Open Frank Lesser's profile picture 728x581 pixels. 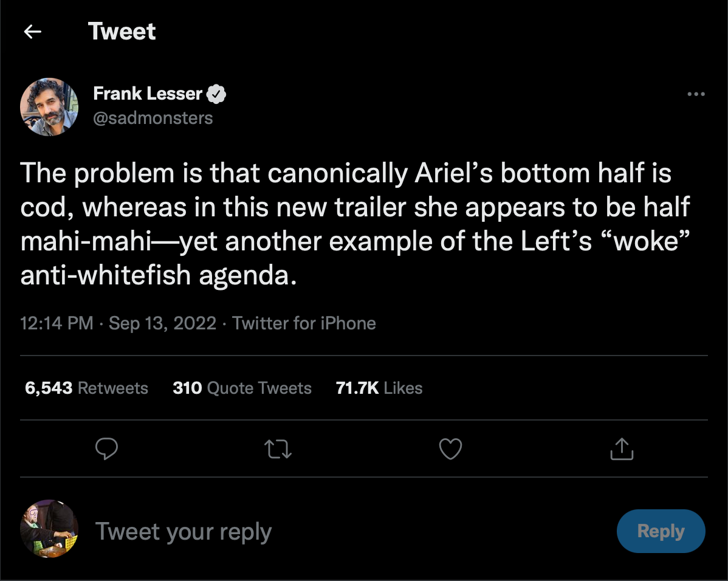coord(49,106)
